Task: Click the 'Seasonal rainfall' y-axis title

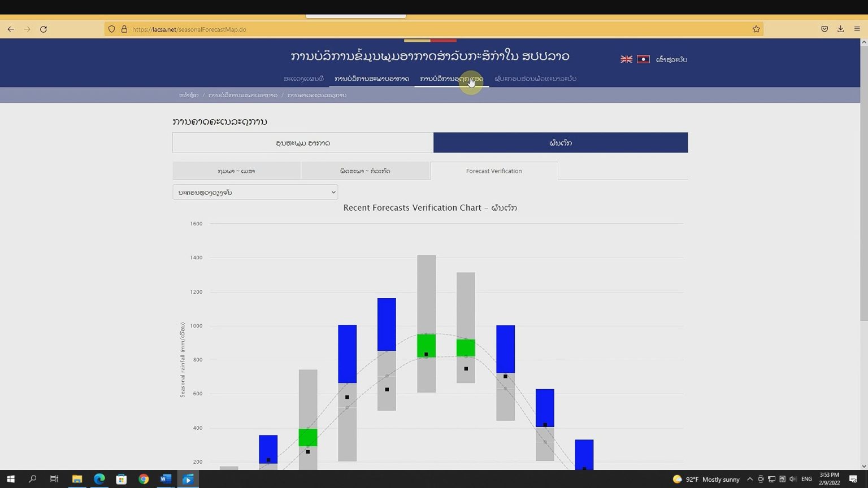Action: tap(183, 360)
